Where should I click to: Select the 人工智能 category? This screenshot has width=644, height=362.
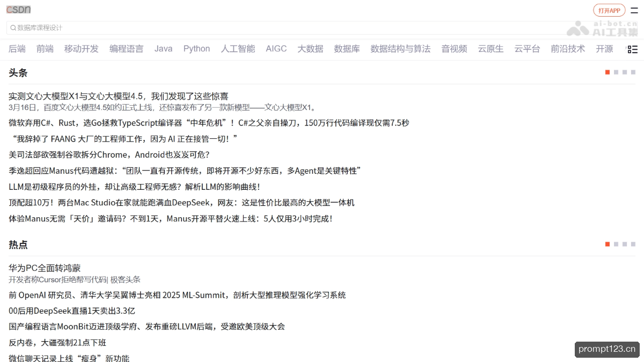coord(238,49)
